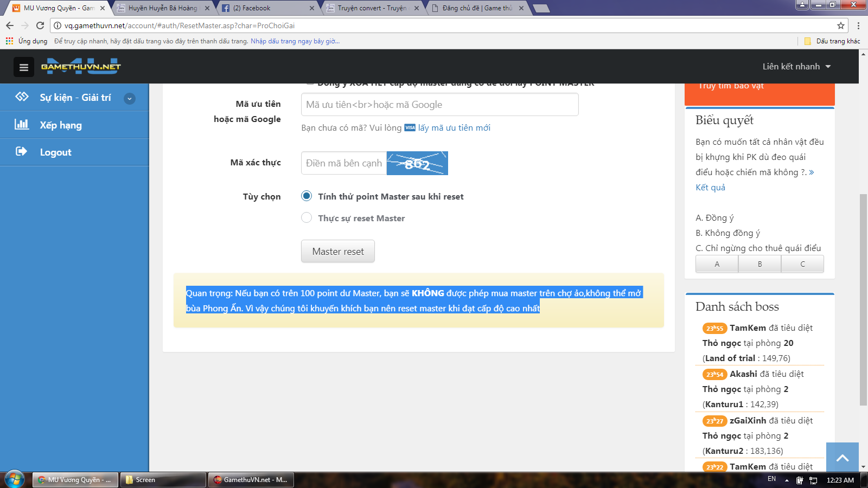Click the captcha image showing 862
Viewport: 868px width, 488px height.
[x=417, y=163]
